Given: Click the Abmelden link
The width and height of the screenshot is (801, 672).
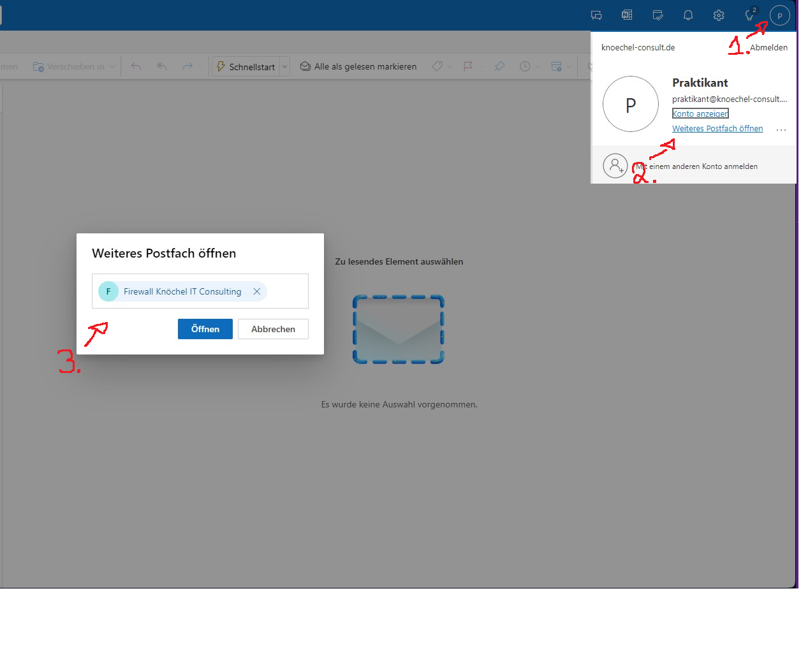Looking at the screenshot, I should point(768,48).
